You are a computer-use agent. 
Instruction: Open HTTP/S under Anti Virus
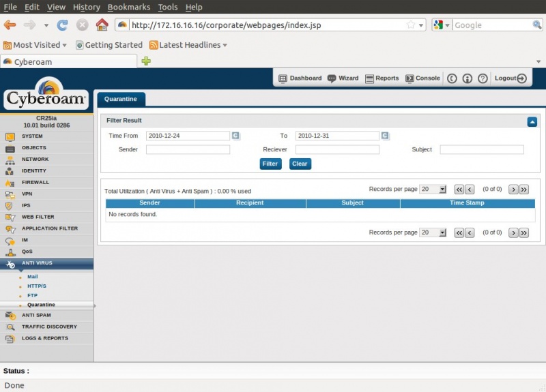[37, 286]
